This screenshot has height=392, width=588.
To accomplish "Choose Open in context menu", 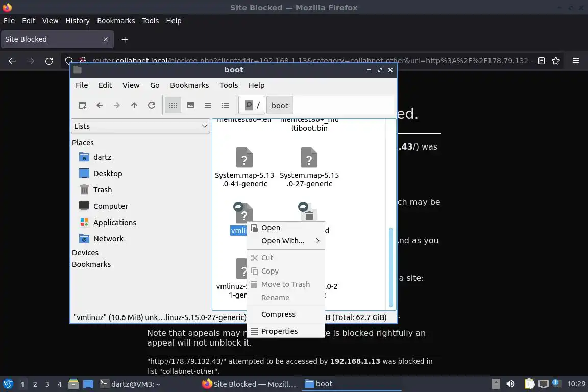I will (x=286, y=228).
